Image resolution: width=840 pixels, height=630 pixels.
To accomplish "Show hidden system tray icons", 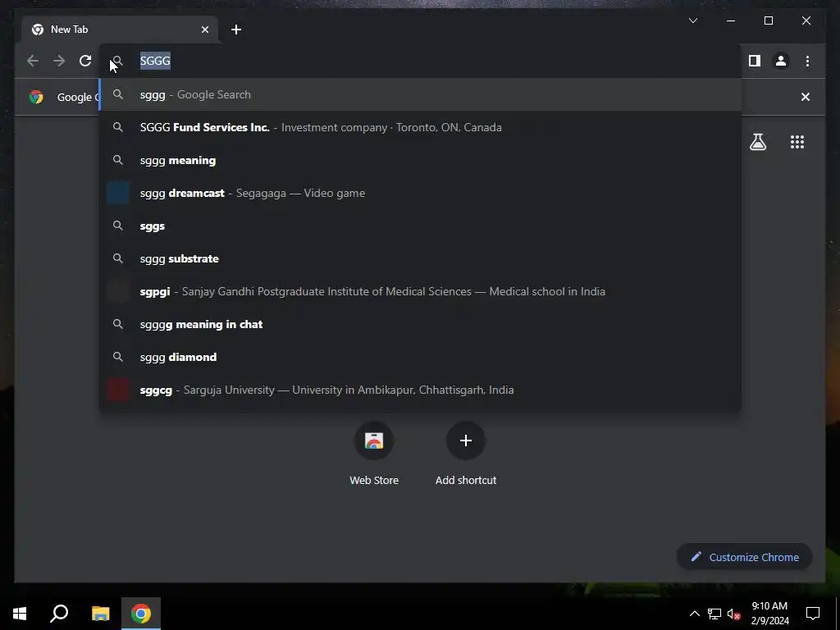I will pyautogui.click(x=694, y=614).
